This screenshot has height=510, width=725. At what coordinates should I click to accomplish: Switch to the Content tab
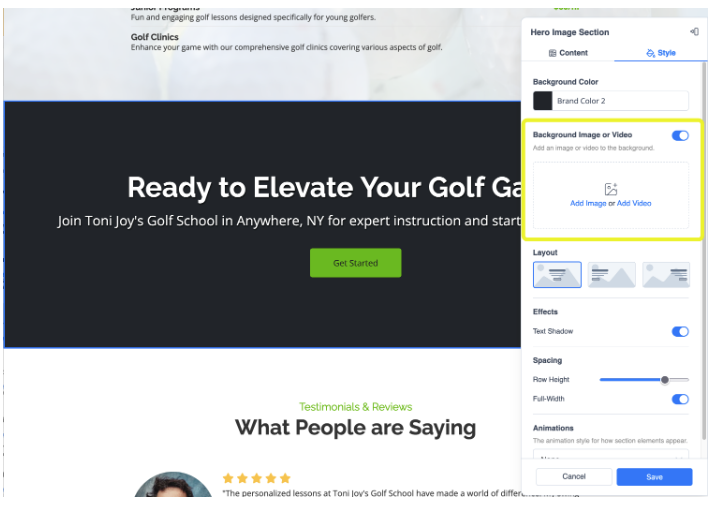pyautogui.click(x=568, y=53)
